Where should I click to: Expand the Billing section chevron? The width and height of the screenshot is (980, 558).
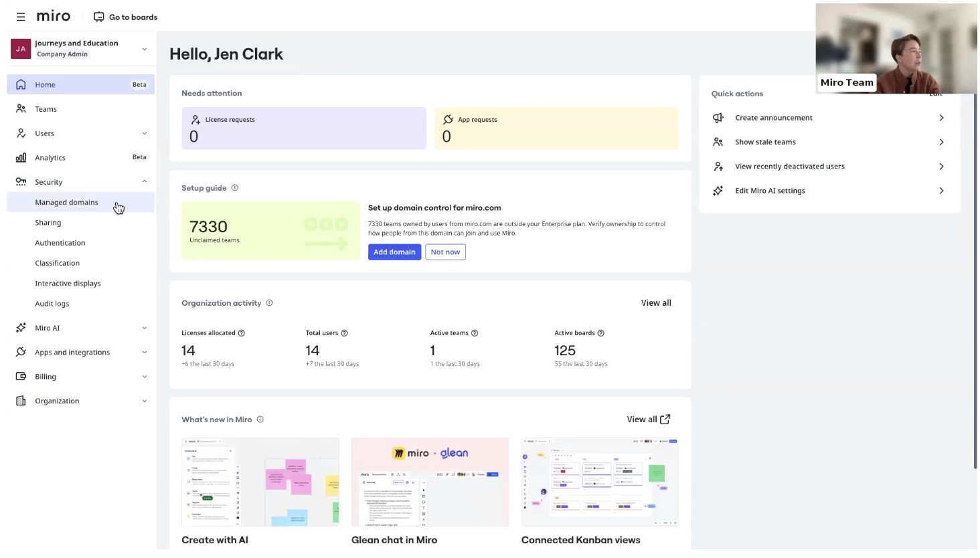(145, 377)
